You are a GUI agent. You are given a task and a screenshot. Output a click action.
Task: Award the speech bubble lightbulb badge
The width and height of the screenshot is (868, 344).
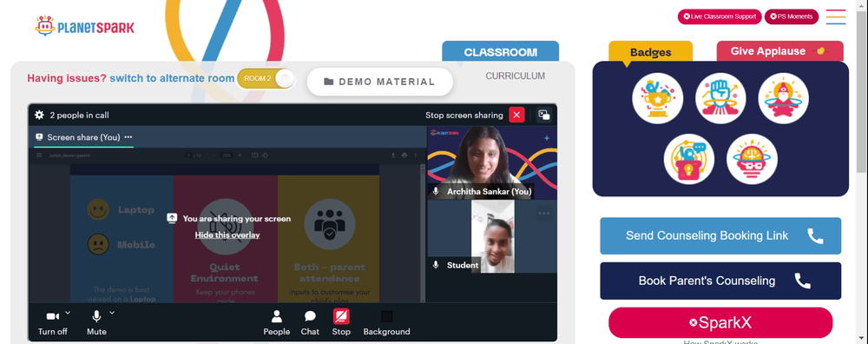(689, 159)
